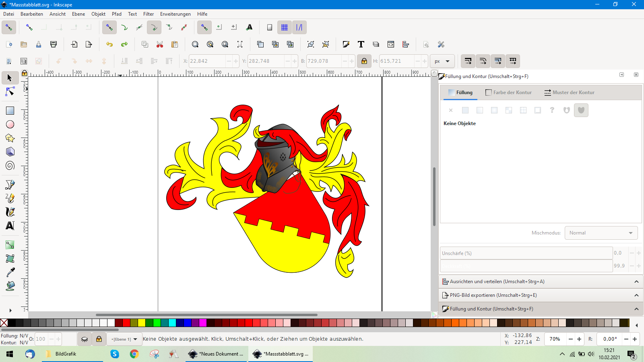Click the Undo arrow icon

click(109, 44)
